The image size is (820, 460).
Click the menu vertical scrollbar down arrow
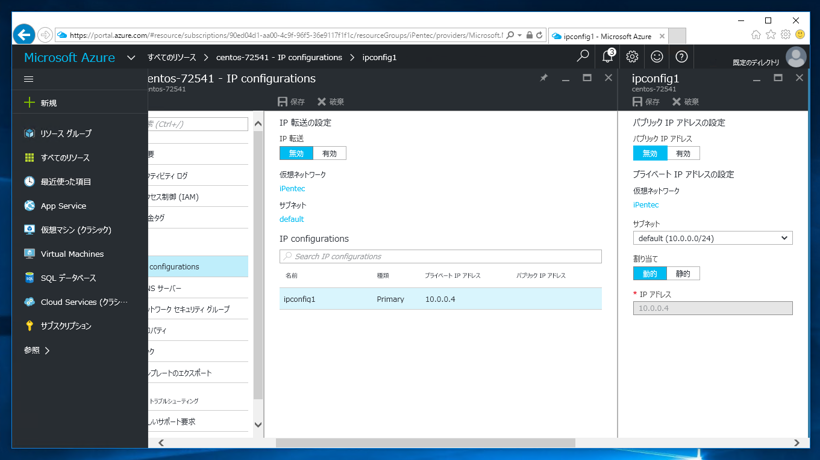[258, 424]
